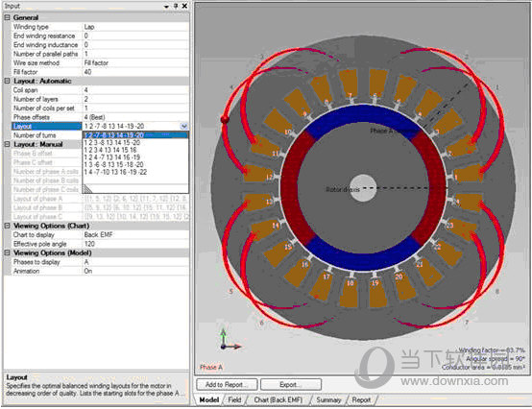
Task: Close the Input panel
Action: pyautogui.click(x=184, y=6)
